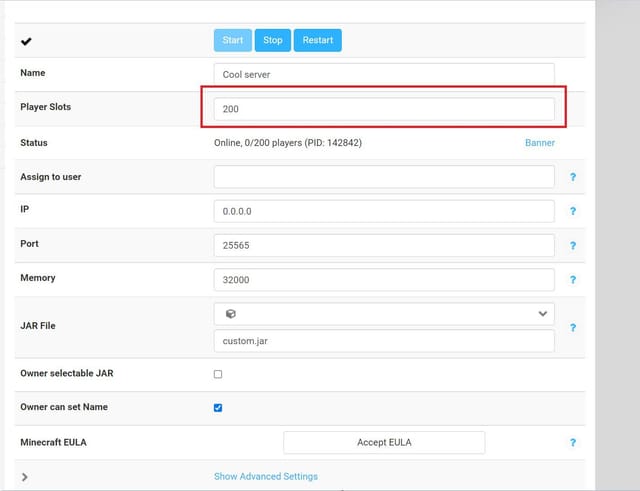
Task: Click the custom.jar text field
Action: pos(384,341)
